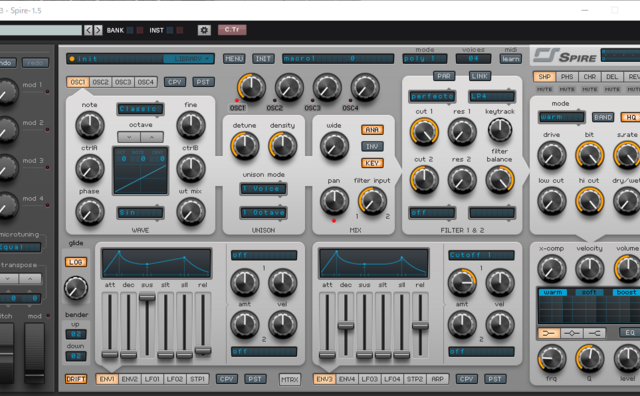The width and height of the screenshot is (640, 396).
Task: Switch to the OSC2 tab
Action: pos(100,82)
